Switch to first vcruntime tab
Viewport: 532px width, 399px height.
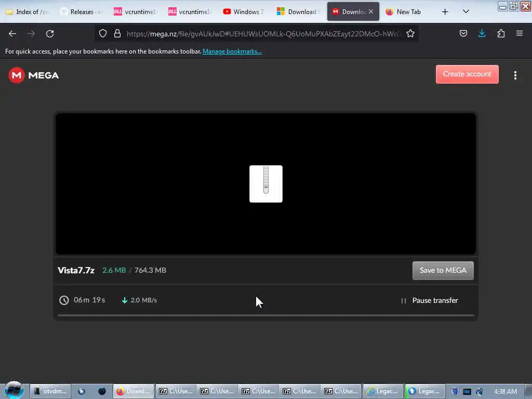(x=136, y=12)
